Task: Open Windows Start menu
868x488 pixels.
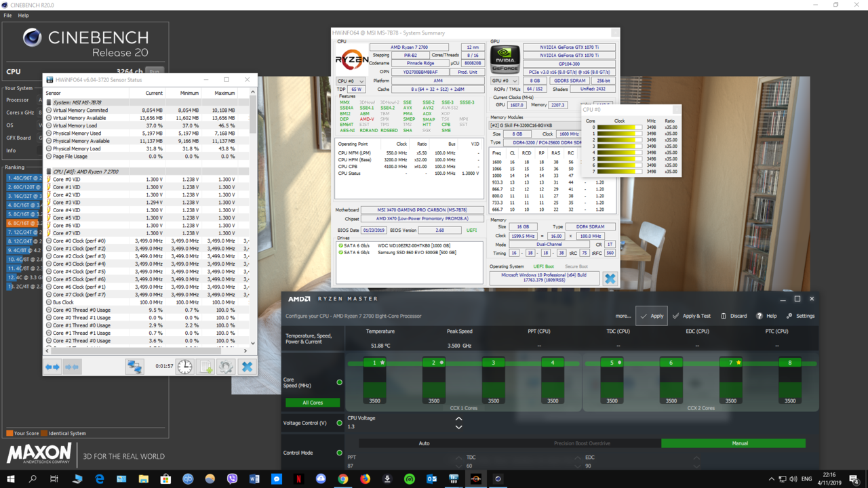Action: pyautogui.click(x=11, y=479)
